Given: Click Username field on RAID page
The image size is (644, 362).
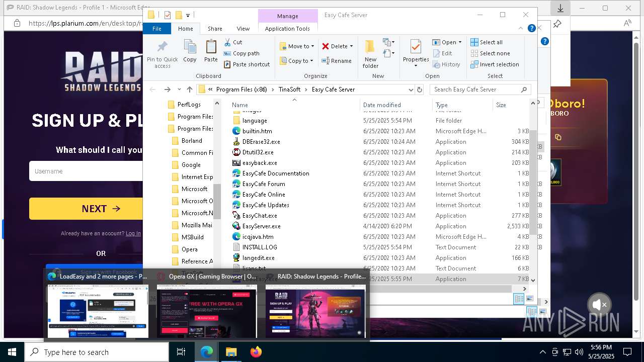Looking at the screenshot, I should (x=86, y=171).
